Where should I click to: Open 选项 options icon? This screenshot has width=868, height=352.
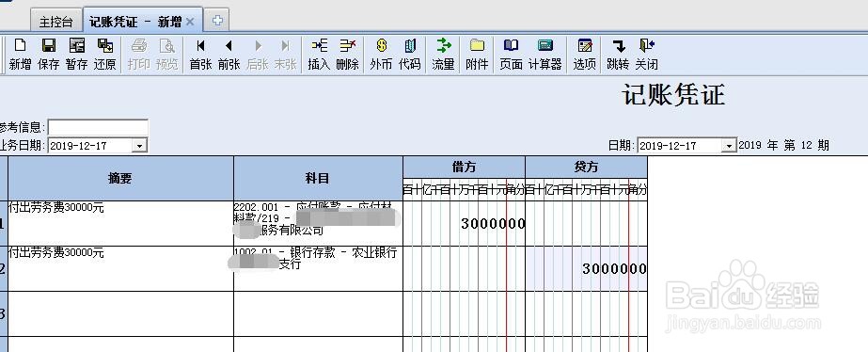[585, 54]
